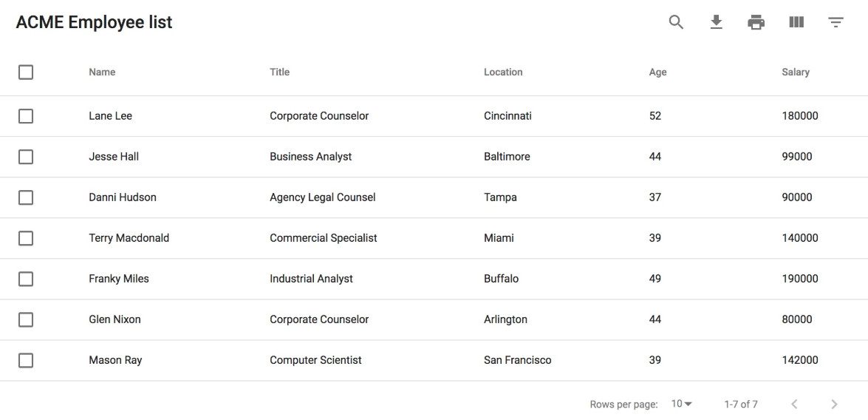
Task: Open the view columns icon
Action: [x=796, y=22]
